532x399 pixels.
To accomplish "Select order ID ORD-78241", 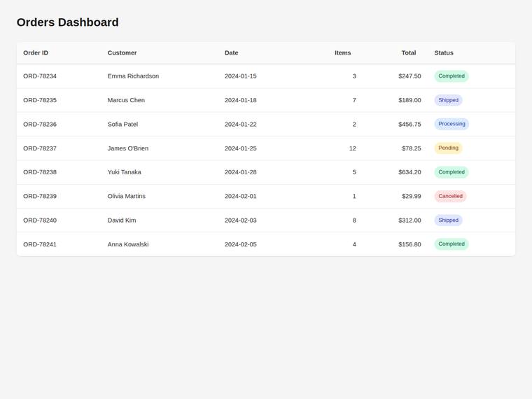I will tap(40, 244).
